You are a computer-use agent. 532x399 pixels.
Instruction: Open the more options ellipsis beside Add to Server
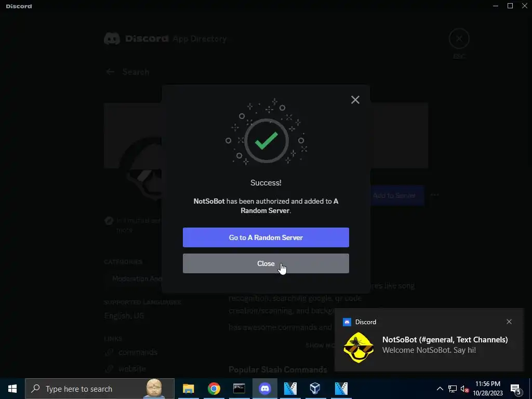click(435, 195)
